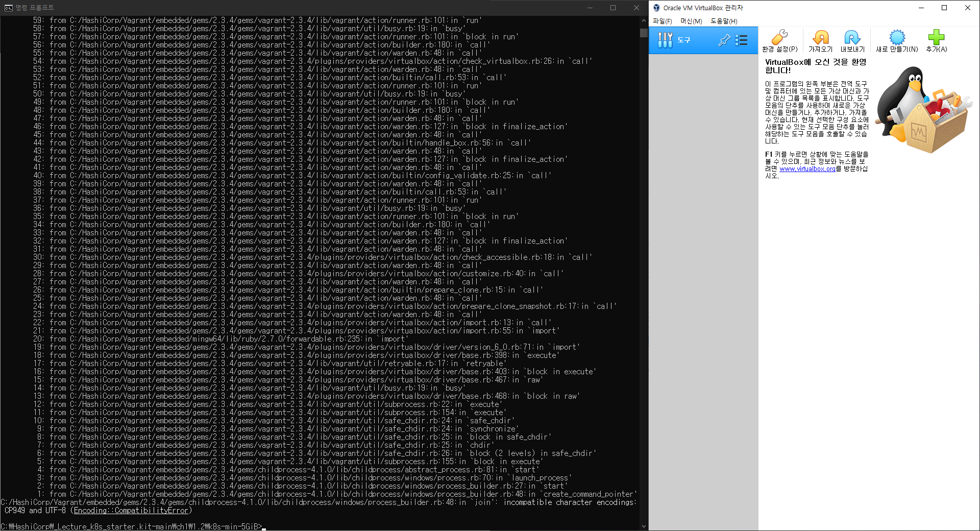Click the 'incompatible character encodings' error text

tap(570, 502)
